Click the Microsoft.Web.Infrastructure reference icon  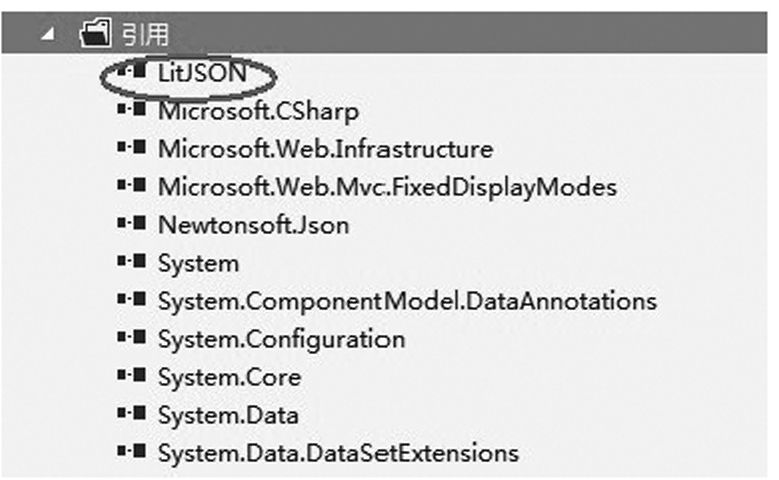[132, 147]
